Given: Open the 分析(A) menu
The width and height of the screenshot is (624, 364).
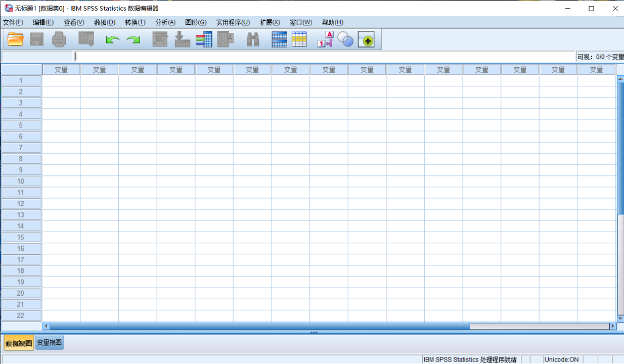Looking at the screenshot, I should [165, 22].
